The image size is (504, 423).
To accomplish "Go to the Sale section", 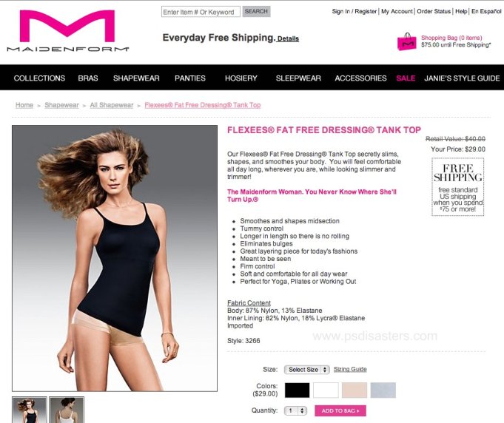I will tap(406, 78).
